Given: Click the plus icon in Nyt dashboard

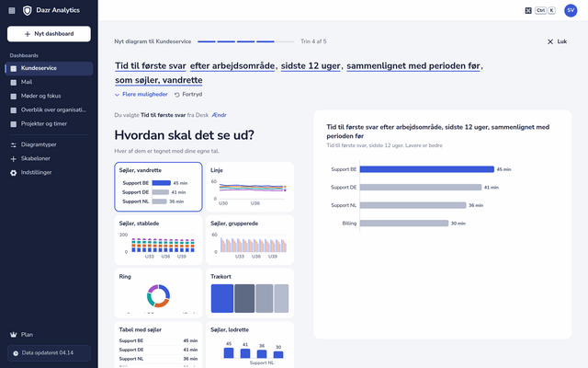Looking at the screenshot, I should click(x=27, y=34).
